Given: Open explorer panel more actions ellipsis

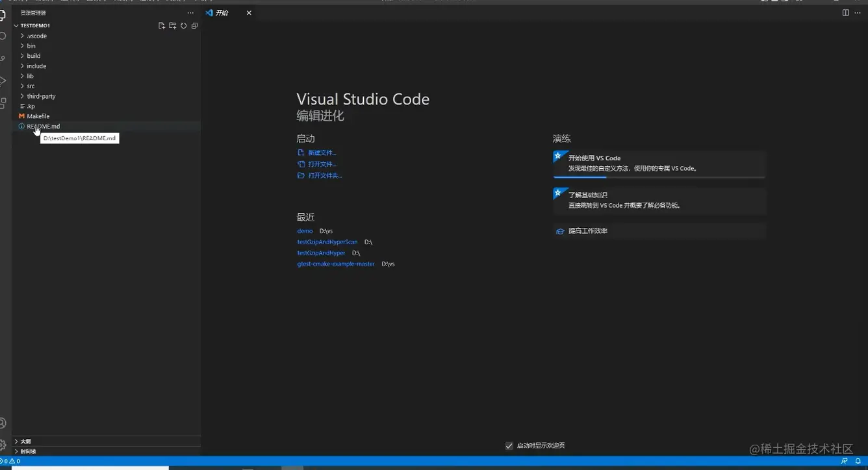Looking at the screenshot, I should (x=190, y=13).
